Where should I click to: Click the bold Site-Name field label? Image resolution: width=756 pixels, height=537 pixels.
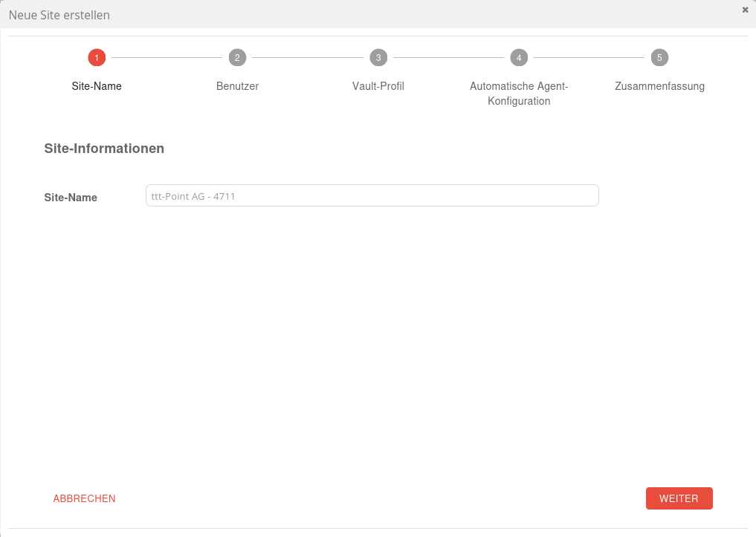coord(71,198)
